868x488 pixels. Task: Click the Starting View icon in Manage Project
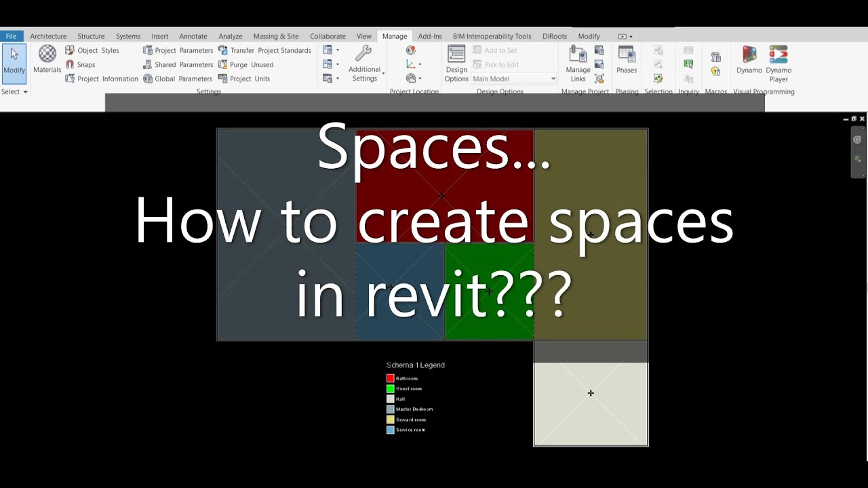pyautogui.click(x=599, y=79)
